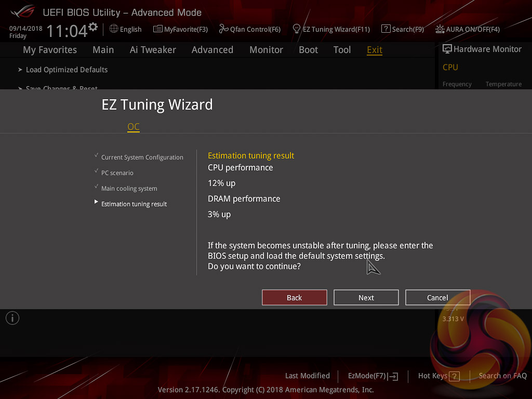Viewport: 532px width, 399px height.
Task: Click the yellow Estimation tuning result heading
Action: pos(251,156)
